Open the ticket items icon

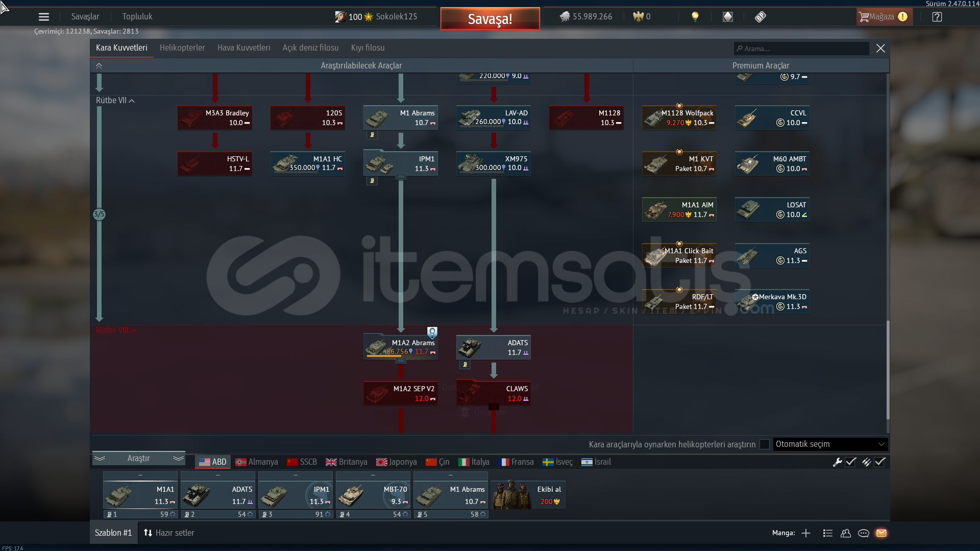[x=761, y=17]
